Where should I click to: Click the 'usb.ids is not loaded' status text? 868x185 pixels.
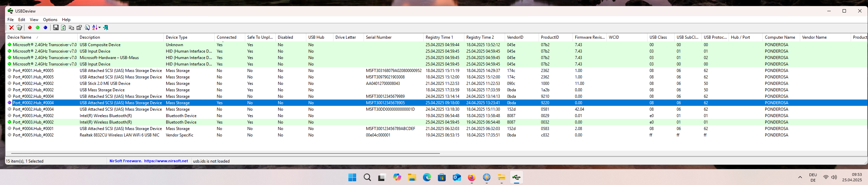tap(211, 161)
